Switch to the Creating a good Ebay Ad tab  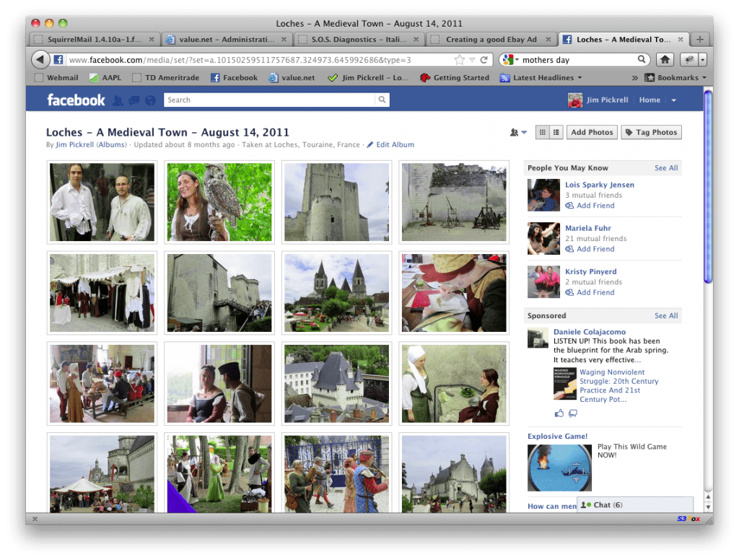[x=492, y=40]
